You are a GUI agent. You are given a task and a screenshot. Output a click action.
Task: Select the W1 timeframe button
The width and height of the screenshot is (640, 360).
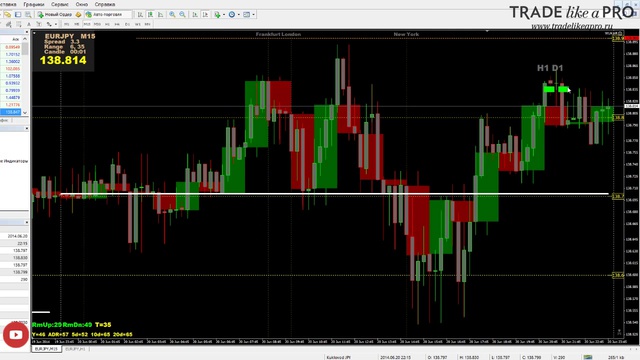point(138,24)
